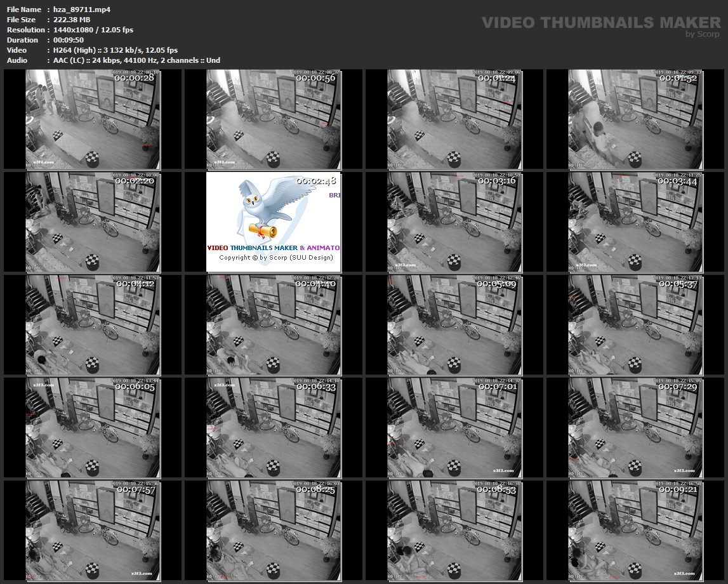Open the thumbnail stamped 00:00:28
This screenshot has width=728, height=584.
click(x=93, y=119)
